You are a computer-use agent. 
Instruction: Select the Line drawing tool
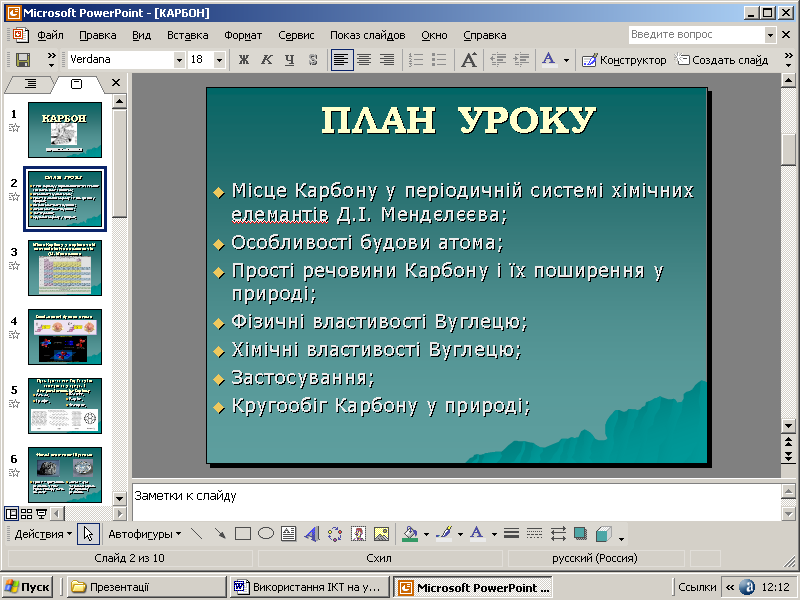coord(196,534)
